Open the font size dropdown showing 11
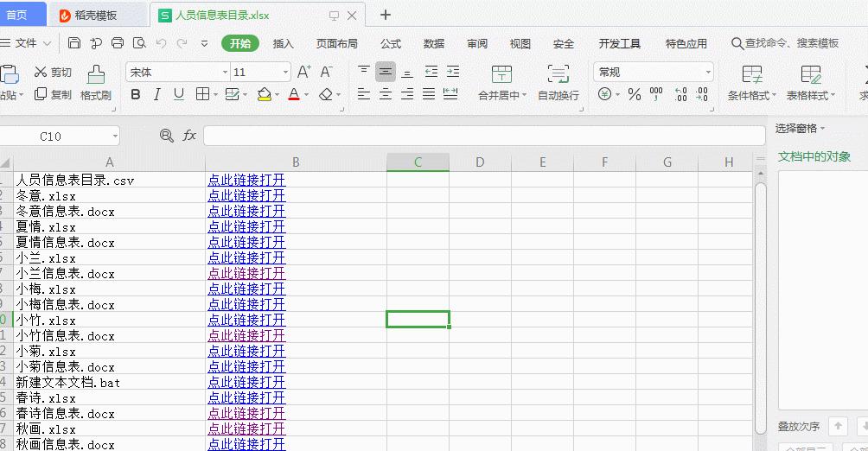Screen dimensions: 868x451 tap(285, 73)
